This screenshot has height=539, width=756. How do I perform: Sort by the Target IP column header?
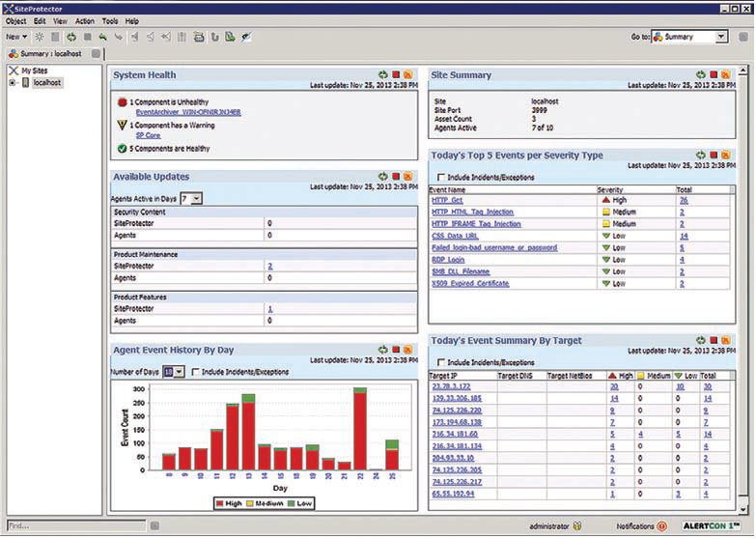[462, 376]
